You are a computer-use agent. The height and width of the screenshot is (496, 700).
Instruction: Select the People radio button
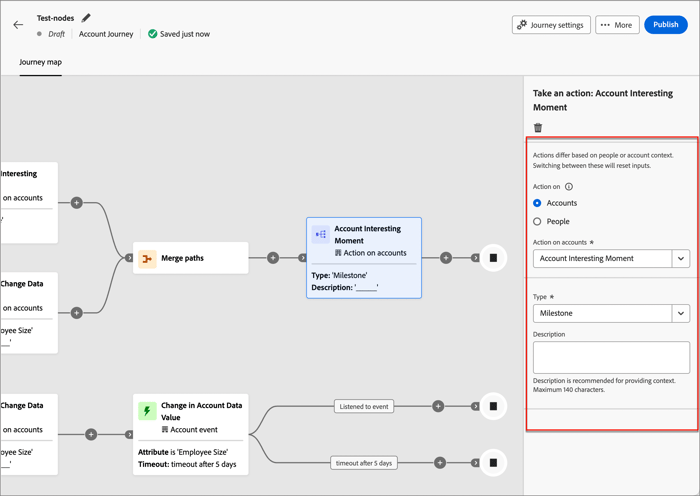(x=537, y=221)
